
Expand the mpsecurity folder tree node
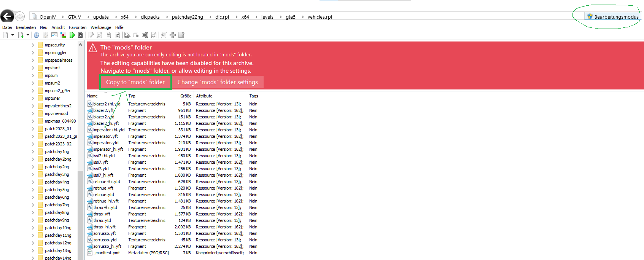(x=33, y=45)
